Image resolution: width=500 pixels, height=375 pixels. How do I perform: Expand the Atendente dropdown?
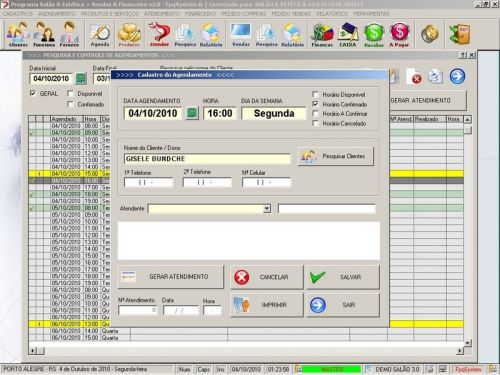pos(267,209)
